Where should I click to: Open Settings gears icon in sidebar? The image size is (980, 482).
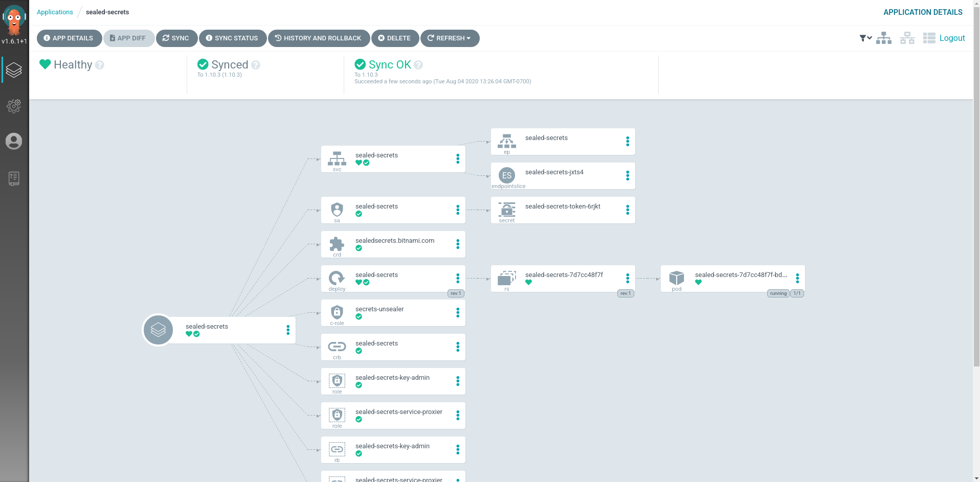tap(14, 106)
